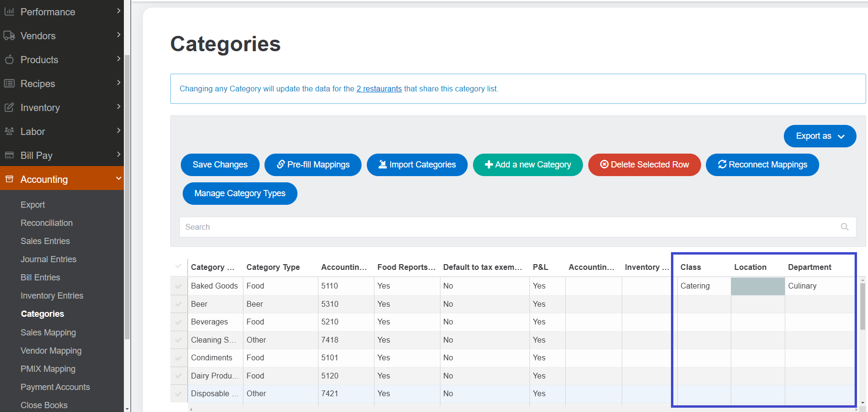The image size is (868, 412).
Task: Click the Bill Pay card icon
Action: coord(9,155)
